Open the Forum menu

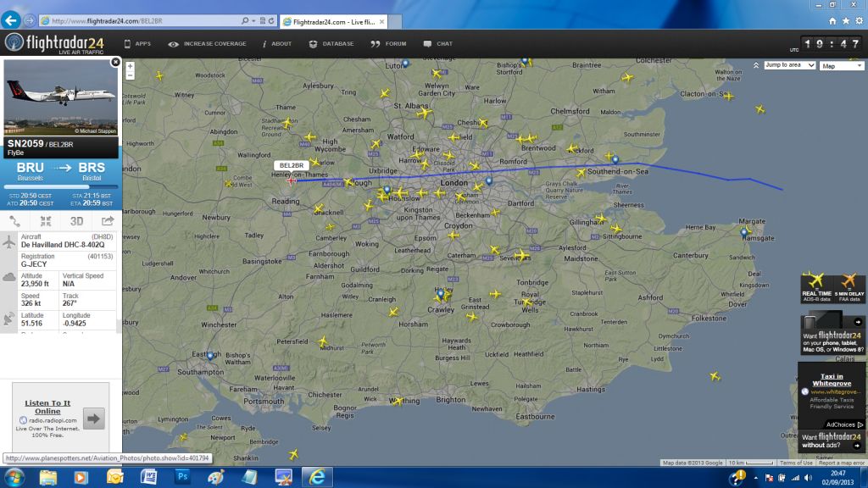pos(388,44)
